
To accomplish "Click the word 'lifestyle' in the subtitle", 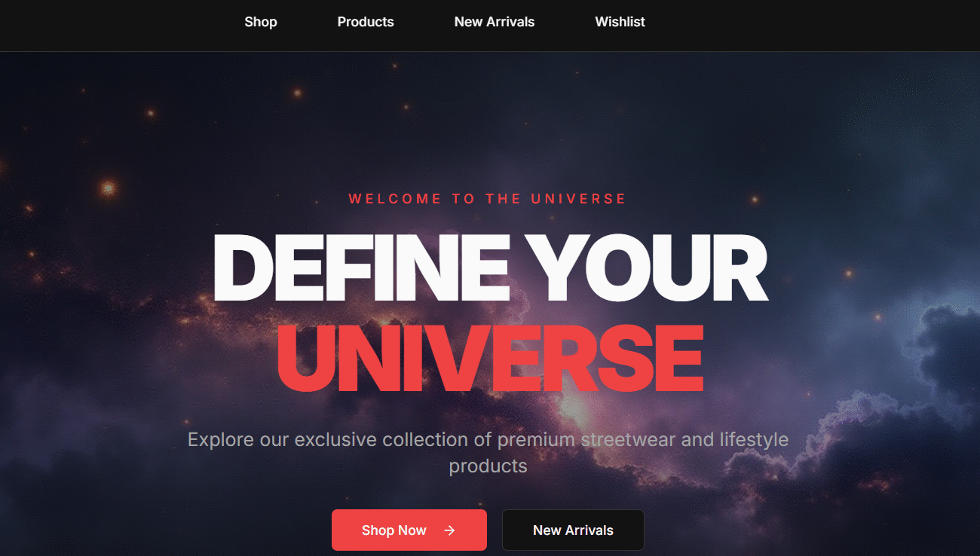I will (x=754, y=439).
